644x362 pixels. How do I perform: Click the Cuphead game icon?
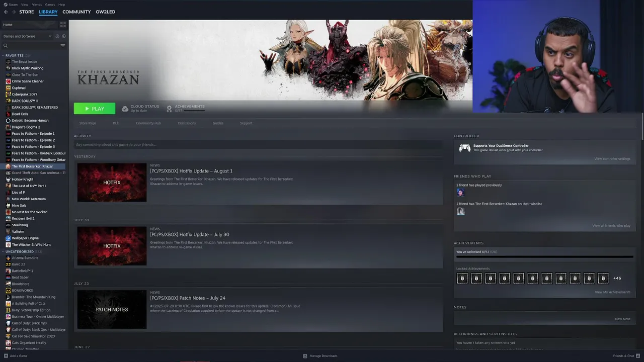8,88
